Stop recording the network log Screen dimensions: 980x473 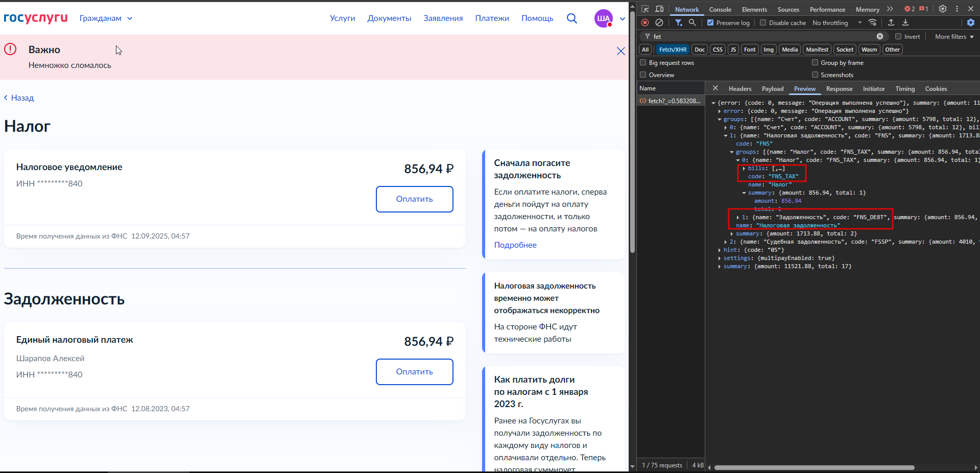click(x=645, y=22)
